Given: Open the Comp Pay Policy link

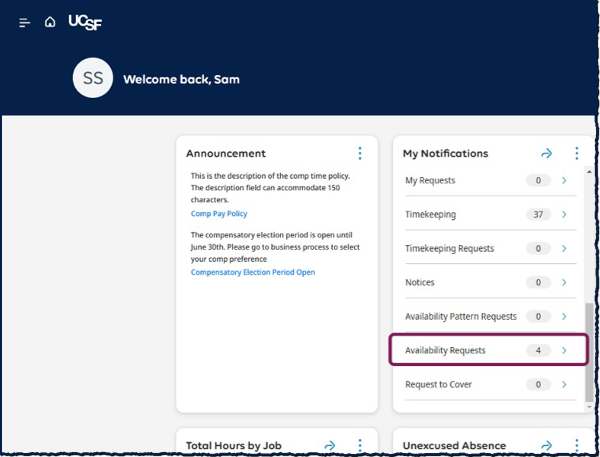Looking at the screenshot, I should coord(219,214).
